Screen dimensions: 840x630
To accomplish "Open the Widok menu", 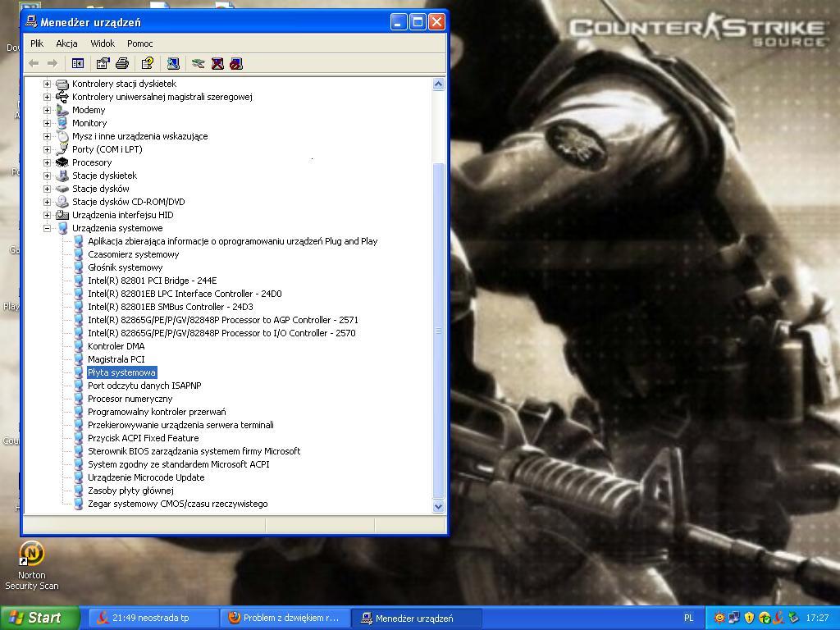I will pyautogui.click(x=103, y=43).
